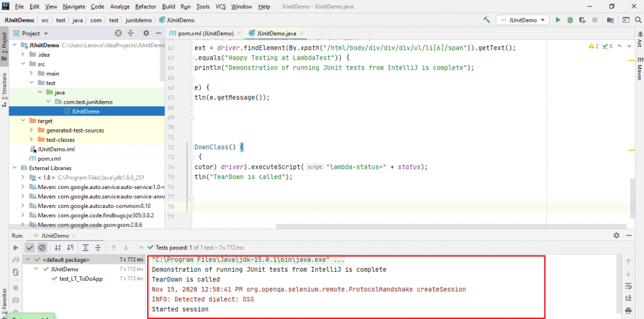Open the JUnitDemo run configuration dropdown
This screenshot has height=319, width=644.
523,19
